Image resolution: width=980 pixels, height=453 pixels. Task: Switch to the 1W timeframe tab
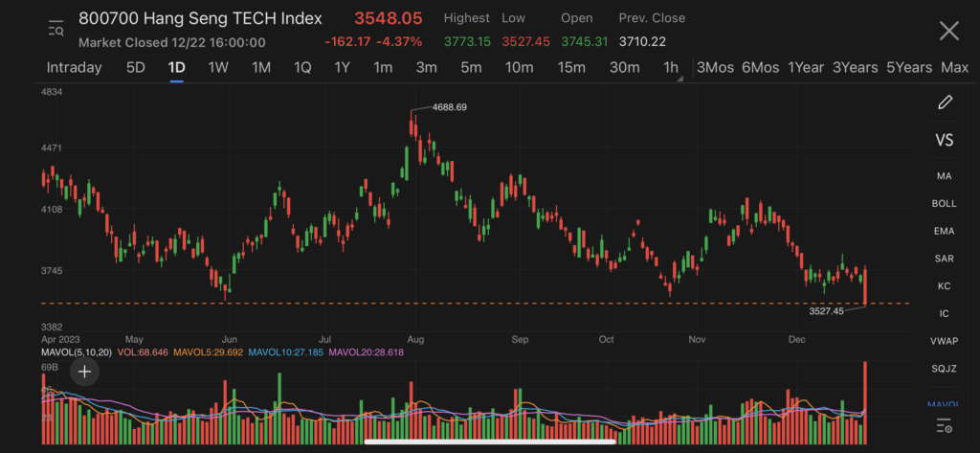click(x=218, y=67)
